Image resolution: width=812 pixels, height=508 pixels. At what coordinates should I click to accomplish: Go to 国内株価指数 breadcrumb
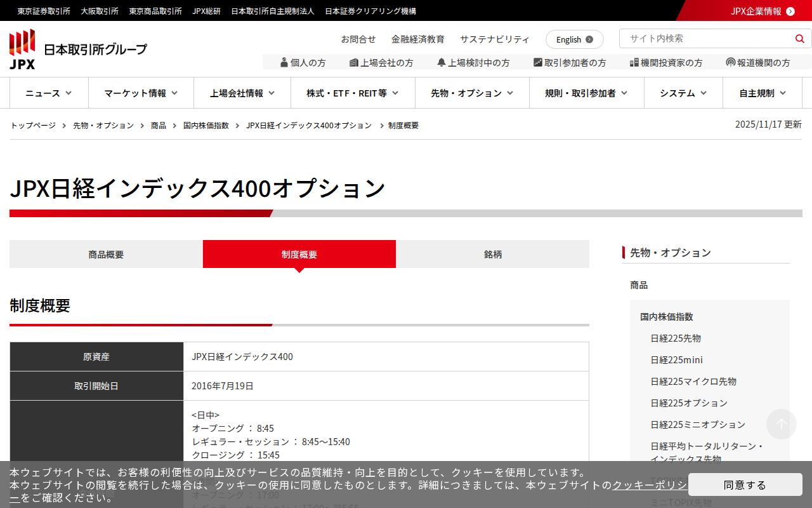[206, 125]
